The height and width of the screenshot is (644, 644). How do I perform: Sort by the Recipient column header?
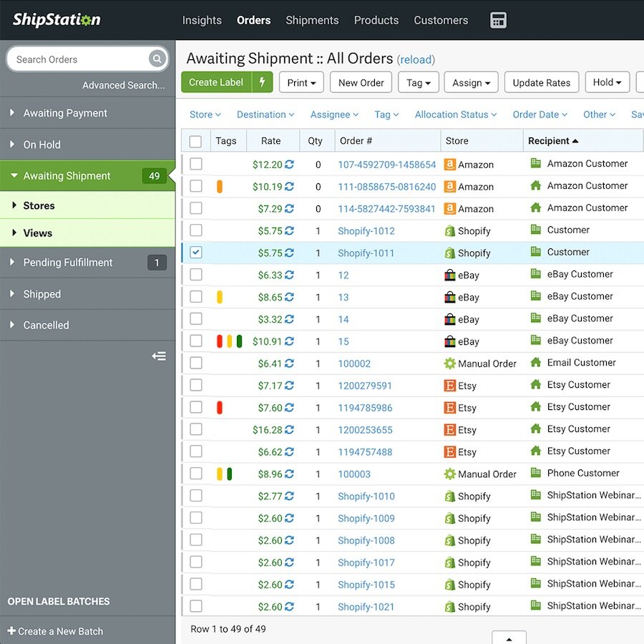click(582, 141)
